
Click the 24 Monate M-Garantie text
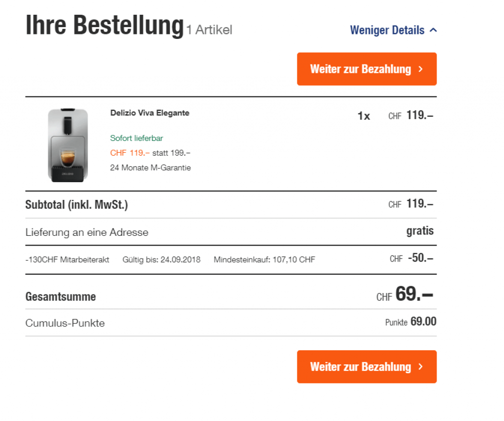(x=150, y=168)
